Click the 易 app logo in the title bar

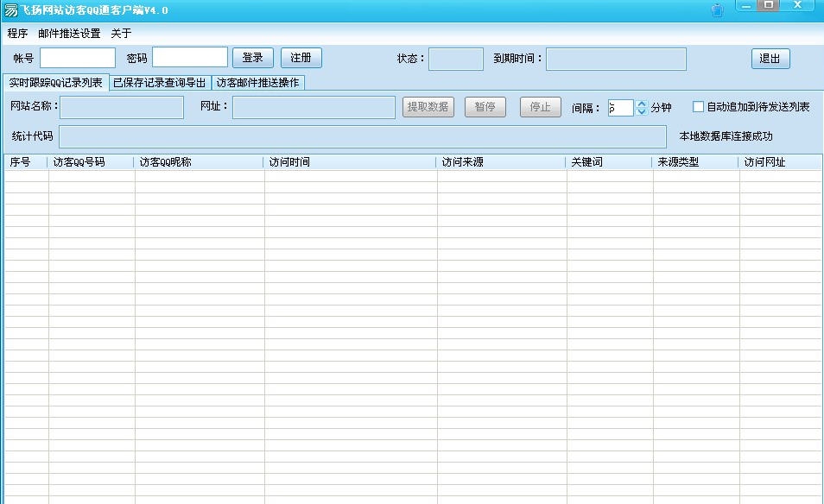pos(10,9)
